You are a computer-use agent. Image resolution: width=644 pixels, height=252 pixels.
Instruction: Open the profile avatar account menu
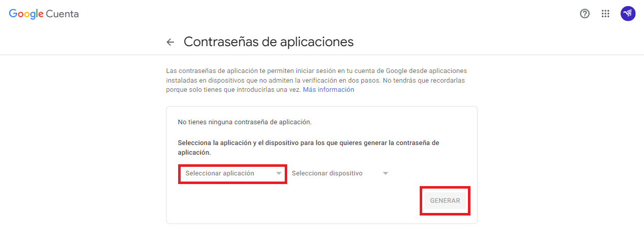(628, 14)
